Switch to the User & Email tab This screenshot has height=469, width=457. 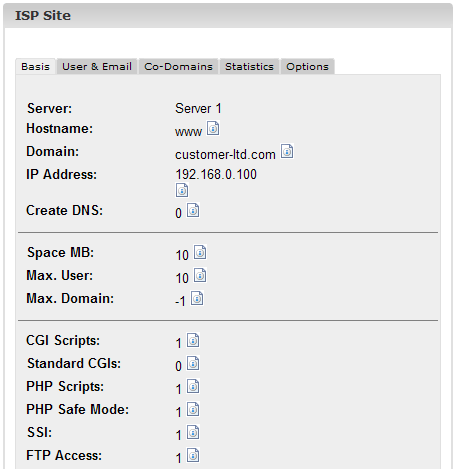pyautogui.click(x=97, y=66)
